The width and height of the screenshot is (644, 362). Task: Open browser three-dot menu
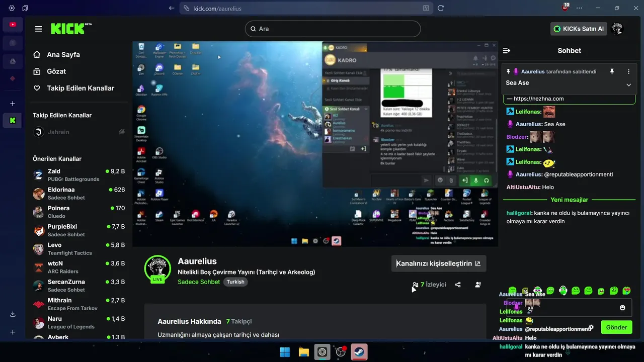coord(580,8)
